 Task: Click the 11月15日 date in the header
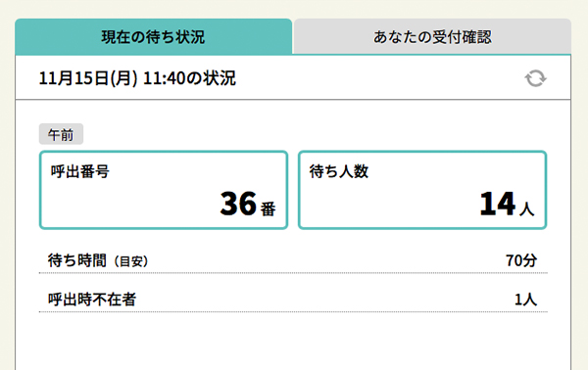[73, 78]
